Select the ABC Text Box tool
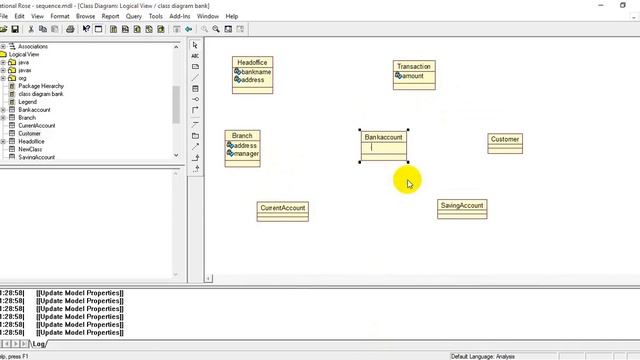This screenshot has height=360, width=640. 195,56
